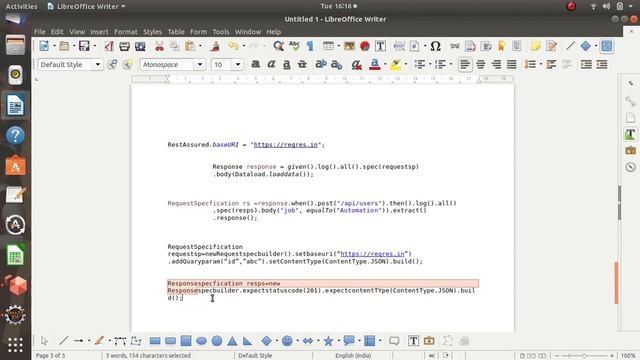Expand highlighting color dropdown arrow
Screen dimensions: 640x360
[406, 64]
